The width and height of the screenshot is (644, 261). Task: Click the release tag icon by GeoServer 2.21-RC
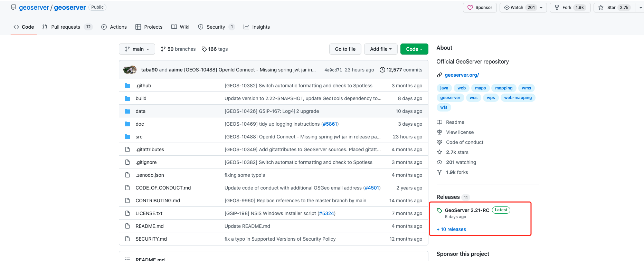(x=439, y=211)
